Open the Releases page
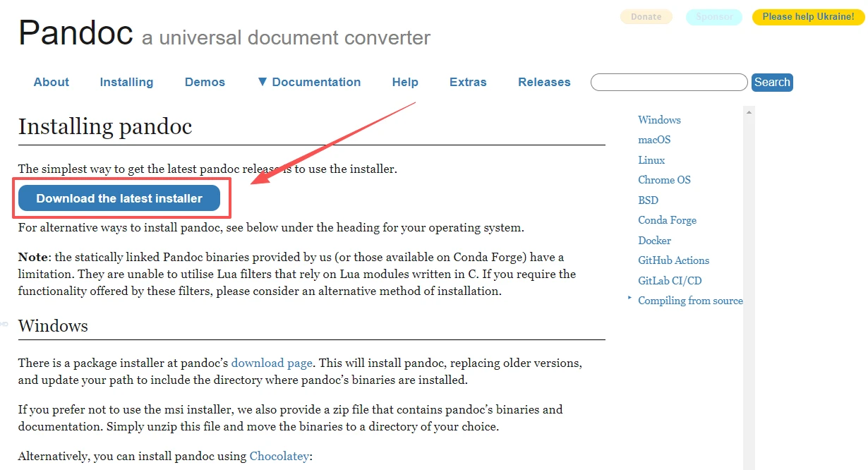This screenshot has height=470, width=868. point(544,82)
